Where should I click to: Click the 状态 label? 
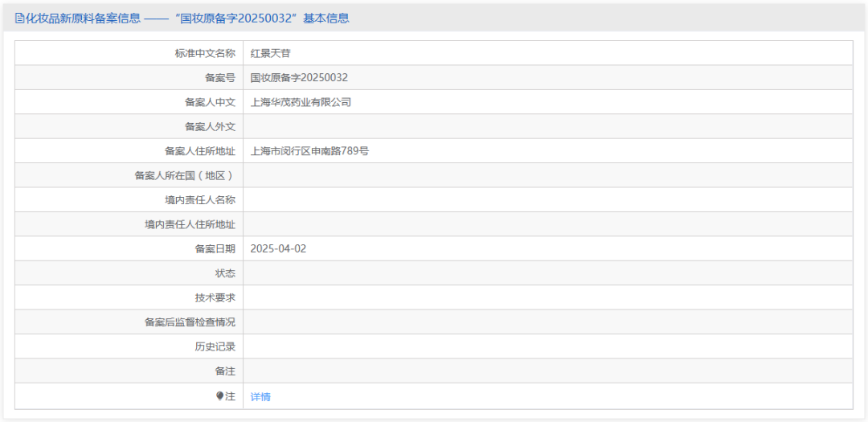click(x=225, y=273)
